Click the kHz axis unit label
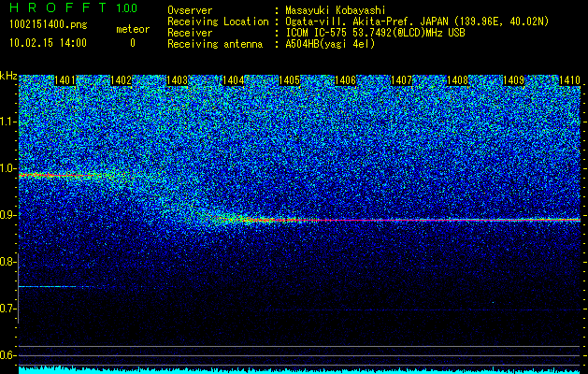The image size is (588, 374). (8, 76)
